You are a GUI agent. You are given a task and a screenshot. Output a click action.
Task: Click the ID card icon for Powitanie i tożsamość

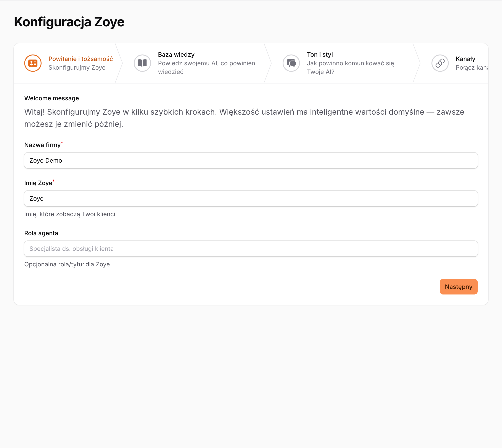tap(33, 63)
